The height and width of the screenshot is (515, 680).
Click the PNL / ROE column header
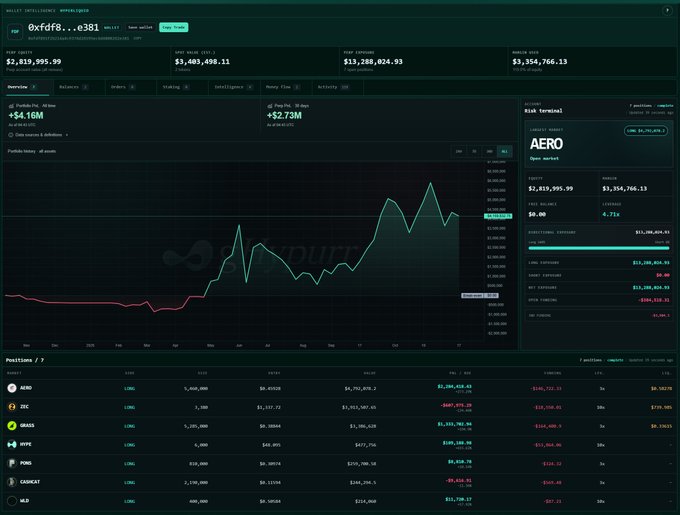460,373
